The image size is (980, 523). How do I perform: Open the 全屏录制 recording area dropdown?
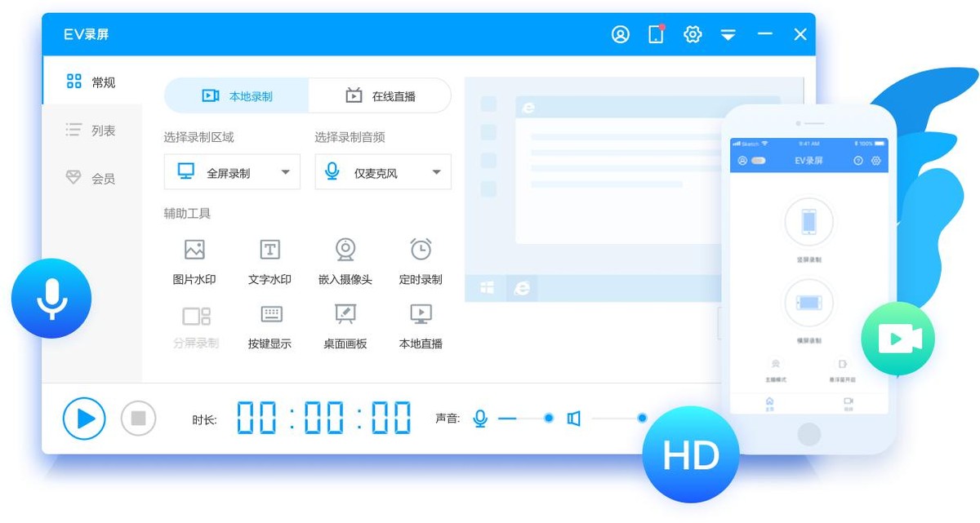click(x=232, y=171)
